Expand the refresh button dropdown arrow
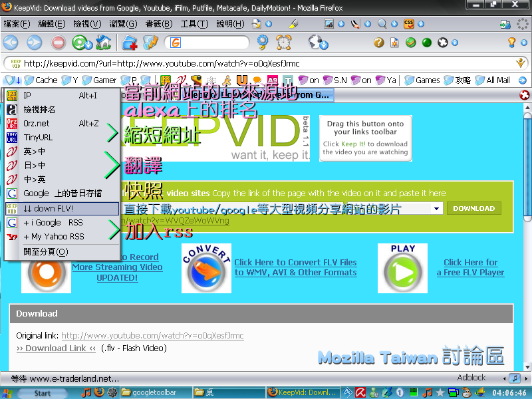Image resolution: width=532 pixels, height=399 pixels. click(x=89, y=45)
